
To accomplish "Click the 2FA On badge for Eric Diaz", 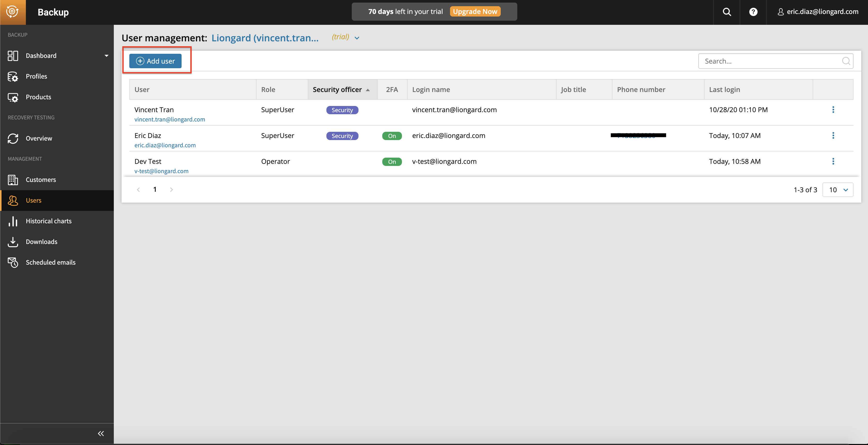I will tap(392, 136).
